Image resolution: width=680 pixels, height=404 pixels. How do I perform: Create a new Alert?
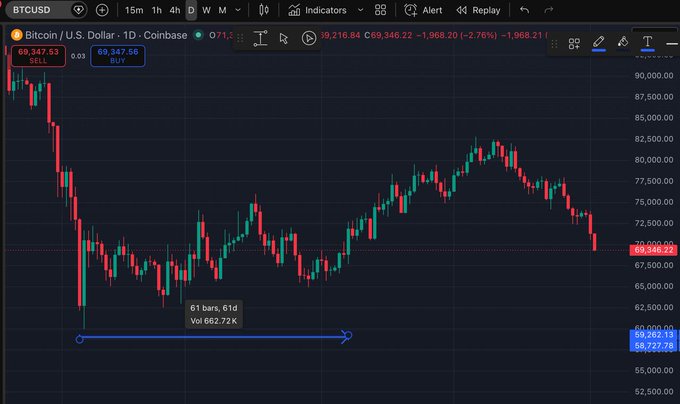423,10
